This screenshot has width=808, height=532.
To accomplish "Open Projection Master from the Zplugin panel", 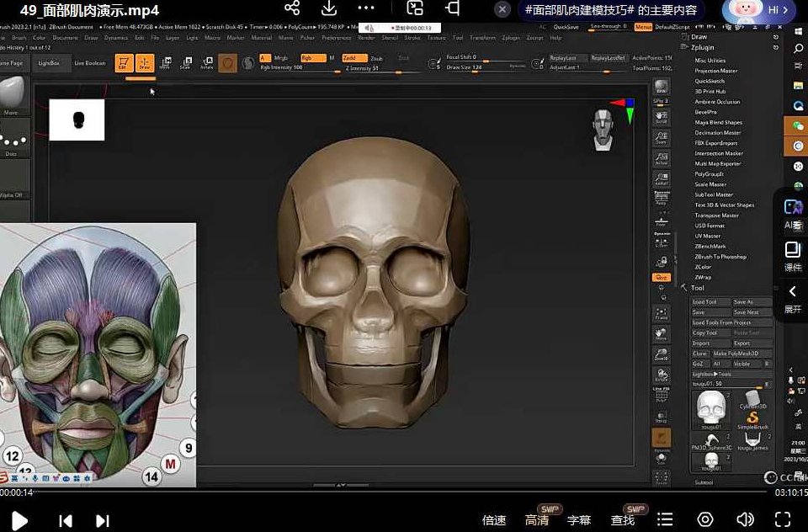I will tap(716, 69).
